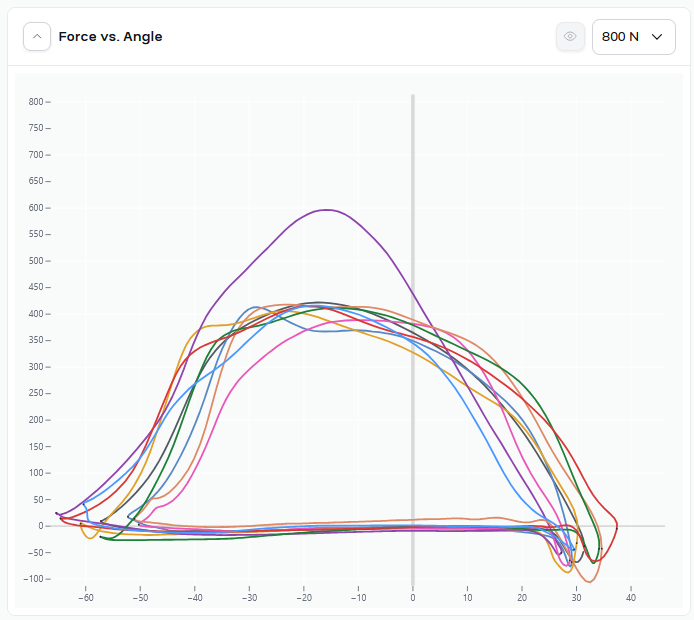Click the 600 label on y-axis
This screenshot has height=620, width=694.
click(x=36, y=208)
